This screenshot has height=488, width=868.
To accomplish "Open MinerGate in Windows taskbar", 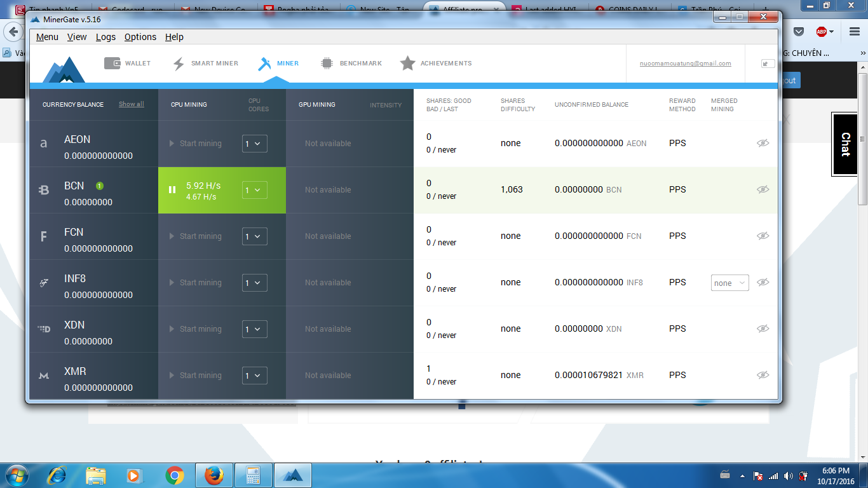I will point(293,475).
